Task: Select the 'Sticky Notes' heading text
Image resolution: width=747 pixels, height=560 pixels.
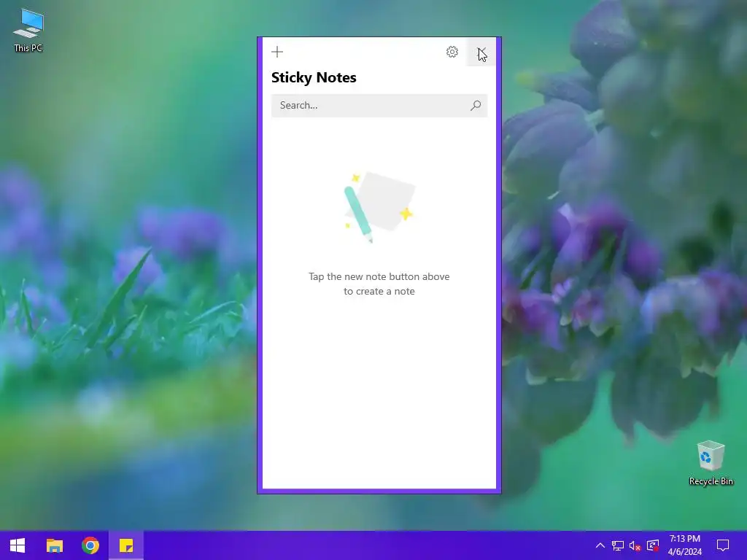Action: click(314, 77)
